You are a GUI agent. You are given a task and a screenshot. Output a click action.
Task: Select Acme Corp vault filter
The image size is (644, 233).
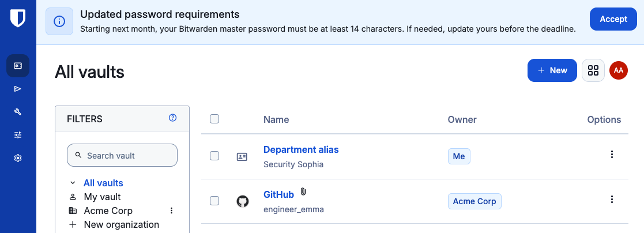[x=108, y=211]
